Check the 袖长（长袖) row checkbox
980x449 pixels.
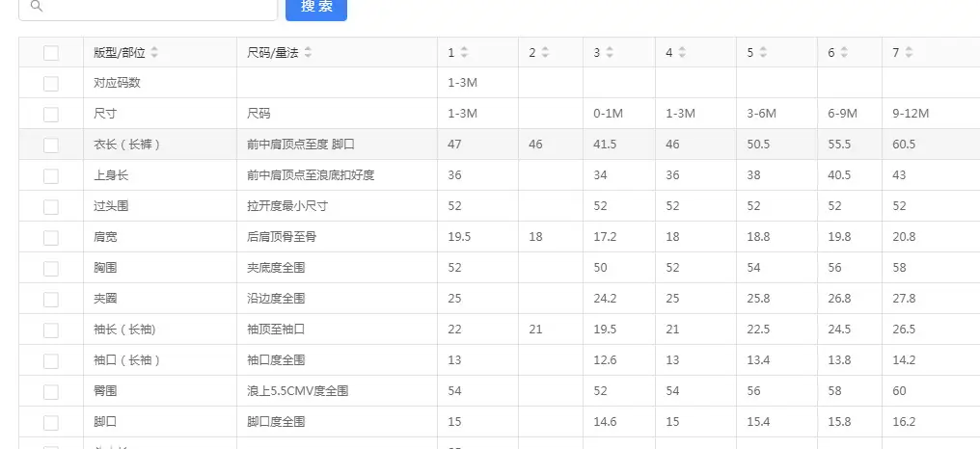pyautogui.click(x=51, y=330)
